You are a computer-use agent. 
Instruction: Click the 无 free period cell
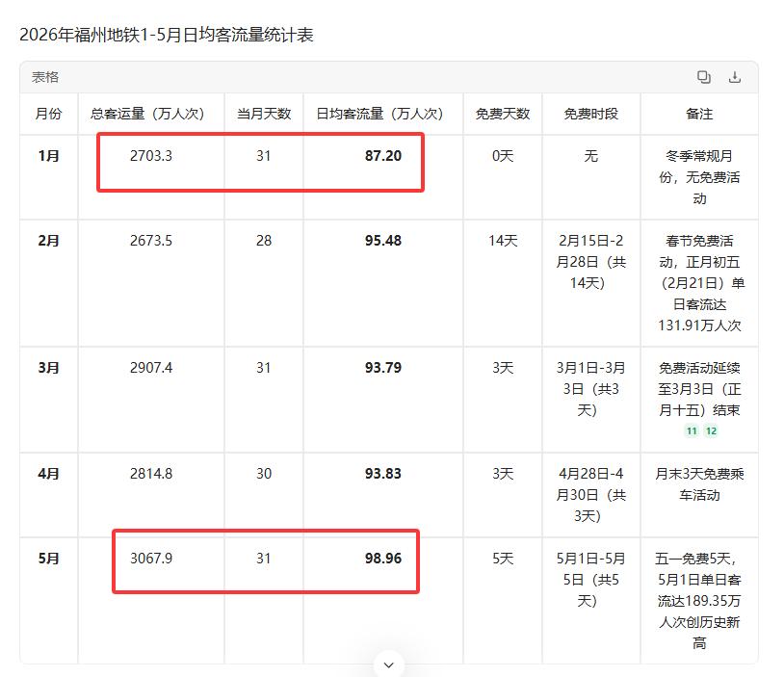coord(591,156)
